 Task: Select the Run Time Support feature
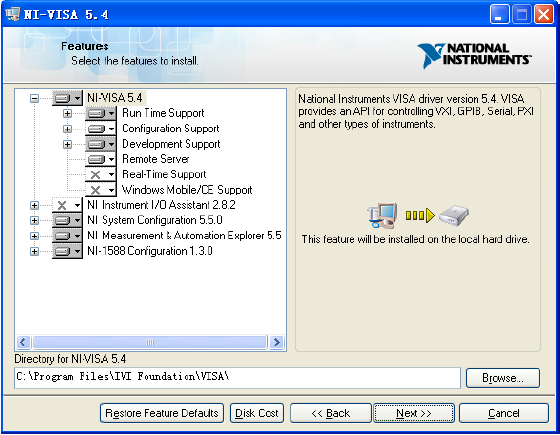click(163, 113)
